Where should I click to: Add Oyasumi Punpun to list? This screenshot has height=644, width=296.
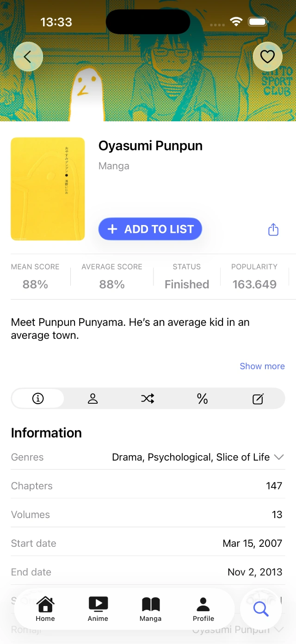pyautogui.click(x=150, y=229)
